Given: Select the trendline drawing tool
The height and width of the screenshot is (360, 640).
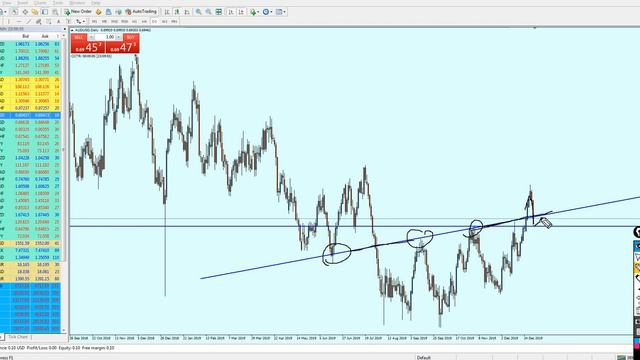Looking at the screenshot, I should point(29,21).
